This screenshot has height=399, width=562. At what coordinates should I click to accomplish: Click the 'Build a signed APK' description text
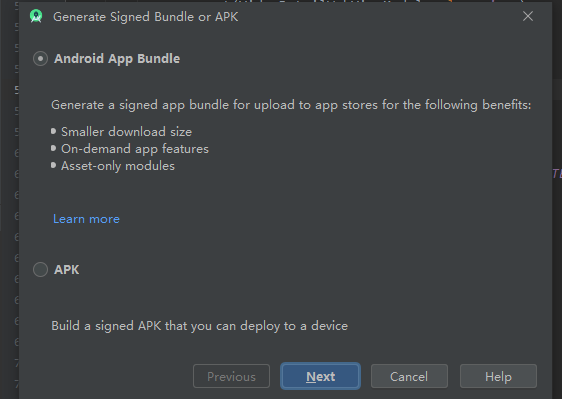pyautogui.click(x=200, y=326)
